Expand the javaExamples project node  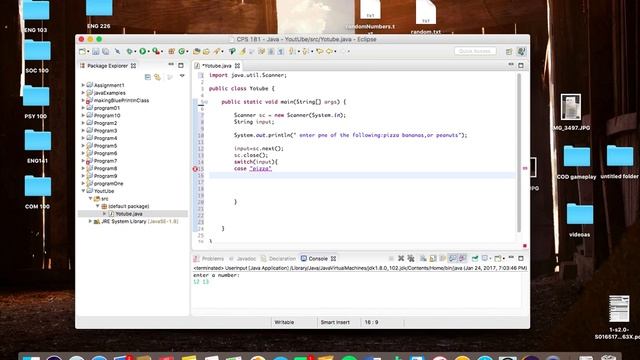pos(83,93)
